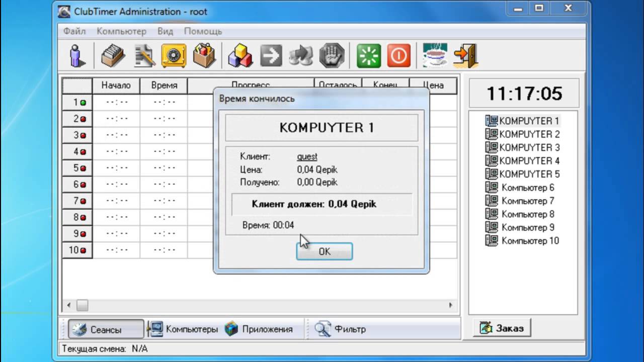The image size is (644, 362).
Task: Click the exit door toolbar icon
Action: pyautogui.click(x=465, y=55)
